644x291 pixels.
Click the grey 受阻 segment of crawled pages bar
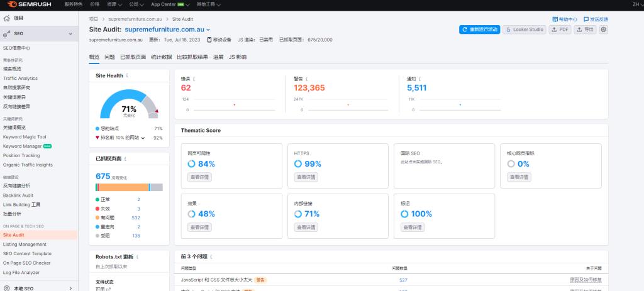[x=157, y=187]
